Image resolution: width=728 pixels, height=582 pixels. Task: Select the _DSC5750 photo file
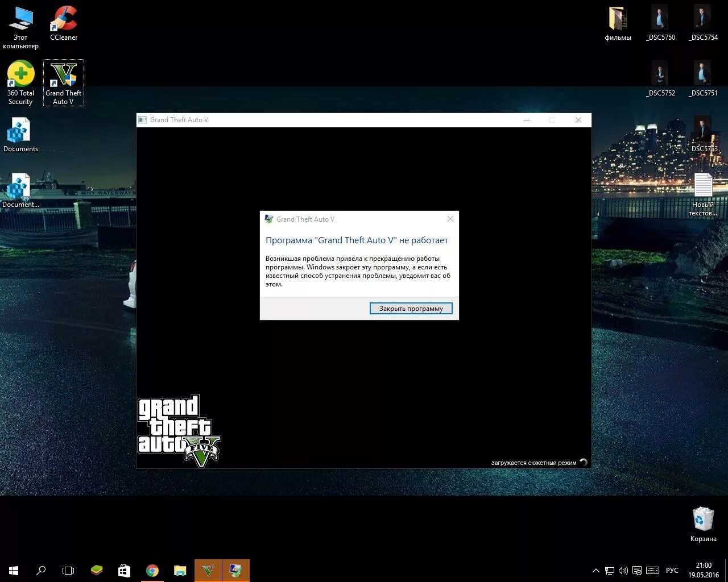(x=660, y=23)
